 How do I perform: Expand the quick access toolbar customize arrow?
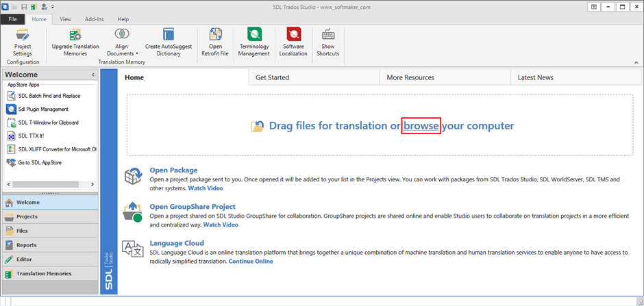[53, 7]
